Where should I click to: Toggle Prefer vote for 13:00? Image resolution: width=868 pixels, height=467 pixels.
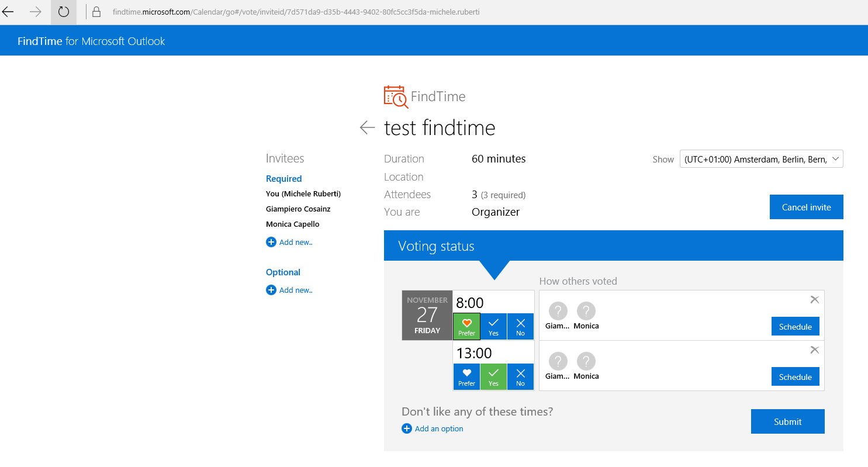click(x=466, y=376)
